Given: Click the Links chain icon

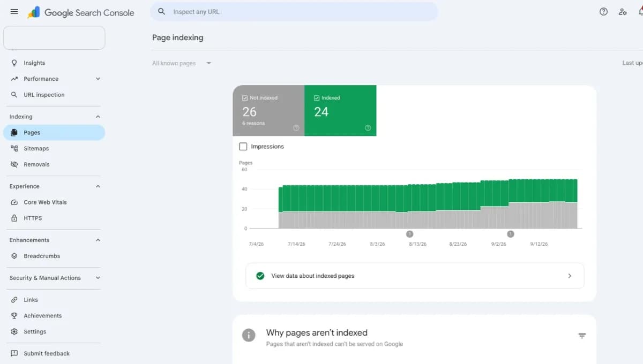Looking at the screenshot, I should 14,300.
